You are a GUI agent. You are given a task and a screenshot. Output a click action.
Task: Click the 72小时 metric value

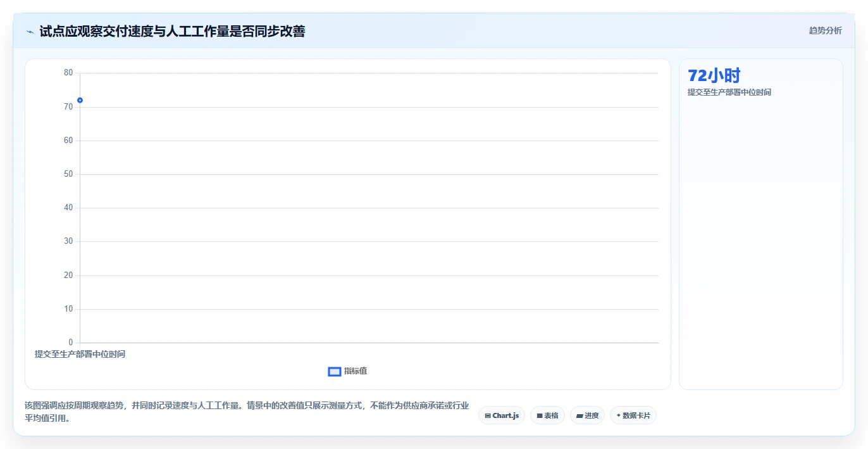point(714,75)
